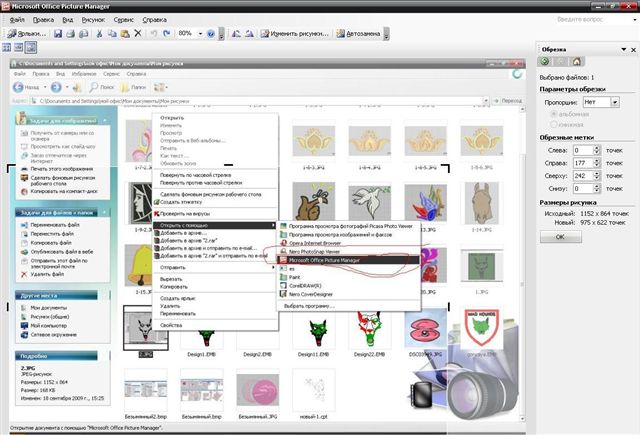
Task: Click the Save icon in the toolbar
Action: pos(59,33)
